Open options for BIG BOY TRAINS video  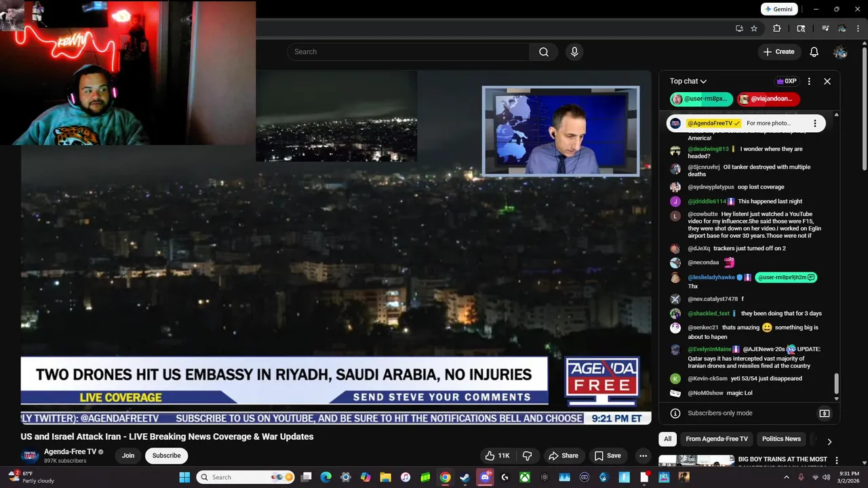point(837,460)
